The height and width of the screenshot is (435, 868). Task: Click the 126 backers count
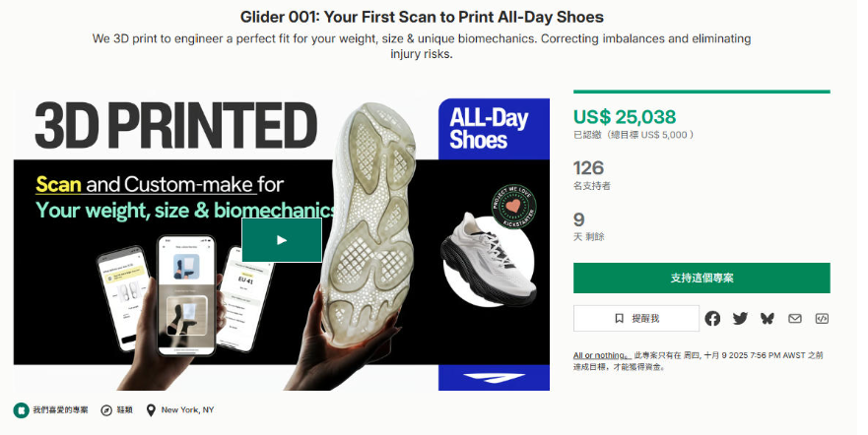pyautogui.click(x=588, y=167)
